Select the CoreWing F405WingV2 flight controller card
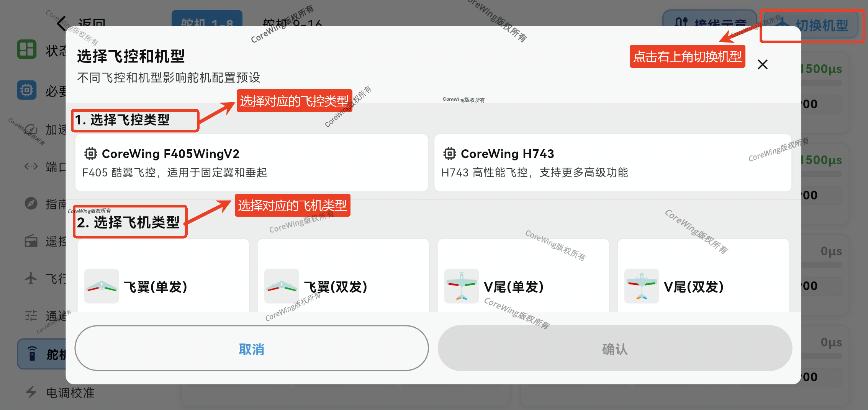This screenshot has height=410, width=868. point(251,163)
